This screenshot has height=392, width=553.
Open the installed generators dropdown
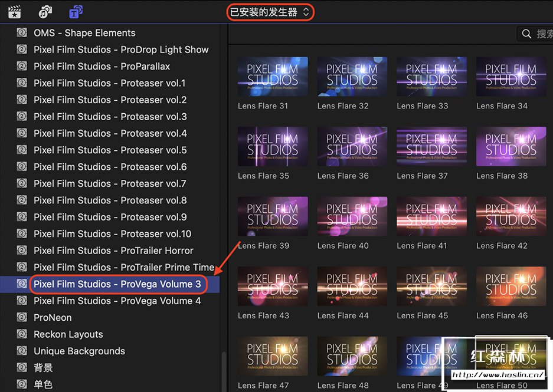coord(270,12)
